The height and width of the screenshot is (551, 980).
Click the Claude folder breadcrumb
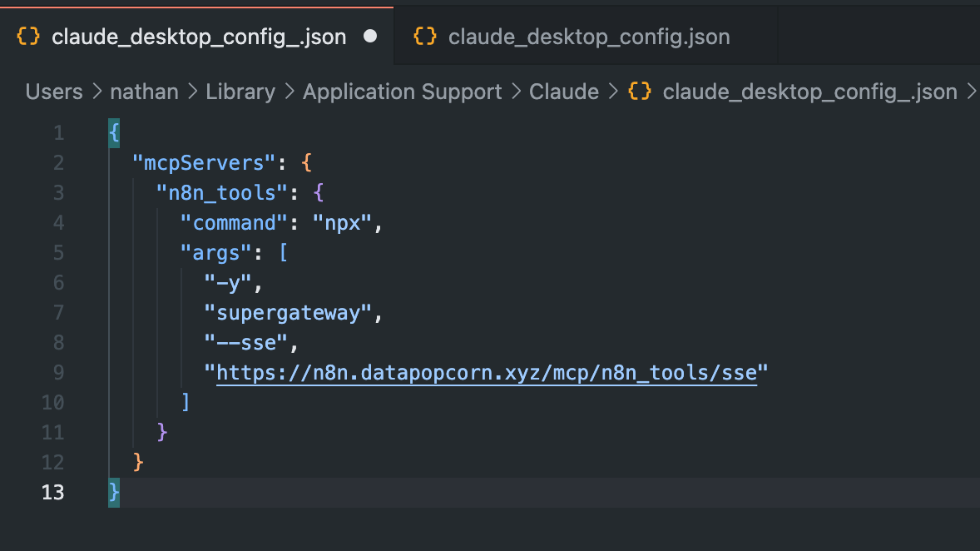coord(564,92)
